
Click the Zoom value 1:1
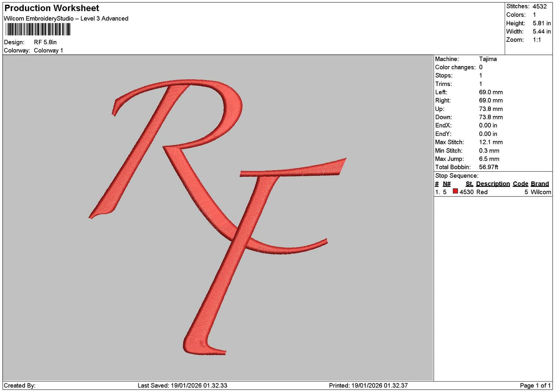click(x=537, y=40)
